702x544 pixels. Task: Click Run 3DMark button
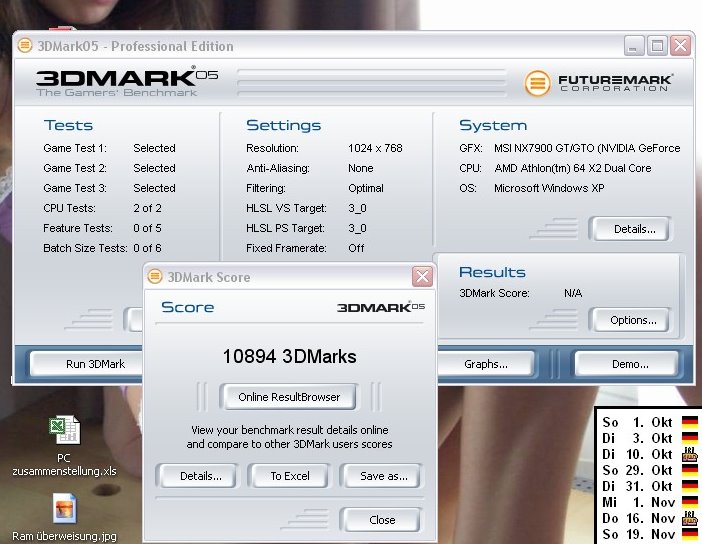tap(95, 364)
